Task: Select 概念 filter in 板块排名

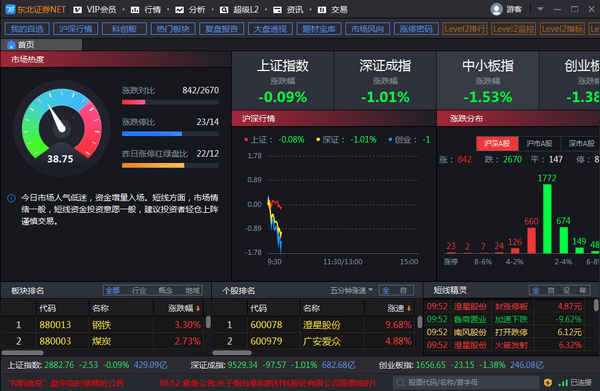Action: 166,291
